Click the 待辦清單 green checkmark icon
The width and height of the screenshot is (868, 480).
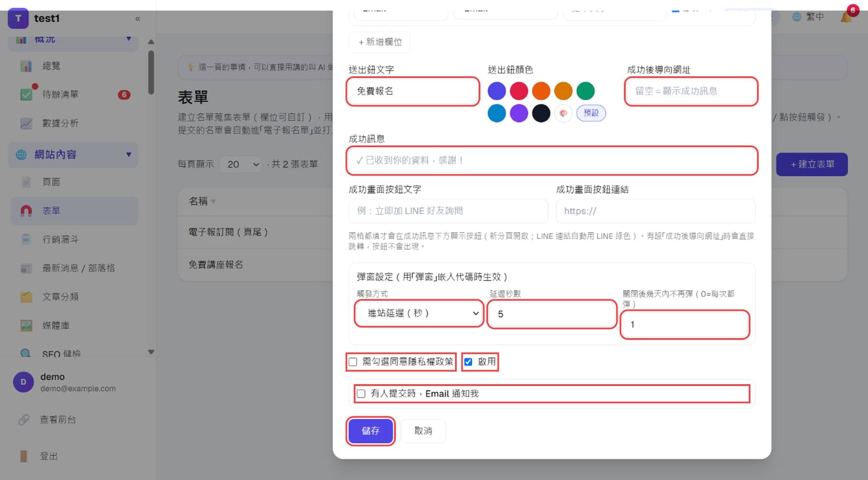pyautogui.click(x=26, y=95)
